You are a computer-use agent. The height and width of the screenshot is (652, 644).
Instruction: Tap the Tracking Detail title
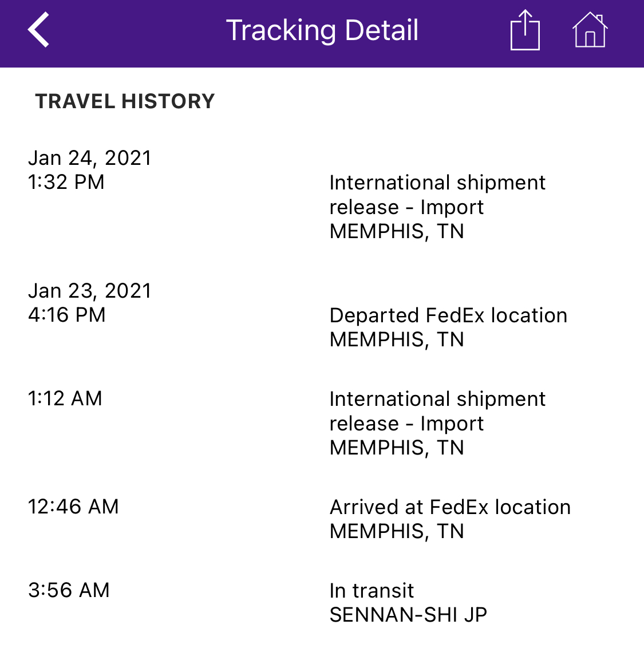(x=322, y=30)
